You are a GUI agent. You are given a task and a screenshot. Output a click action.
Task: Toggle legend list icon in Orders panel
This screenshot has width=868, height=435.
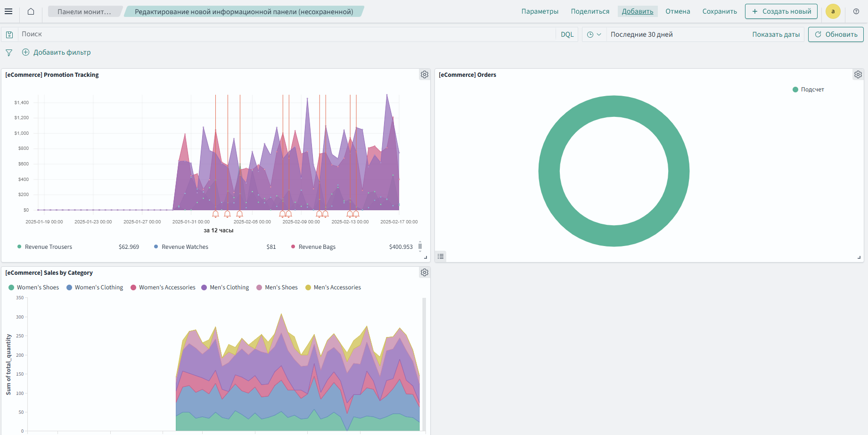(x=441, y=256)
